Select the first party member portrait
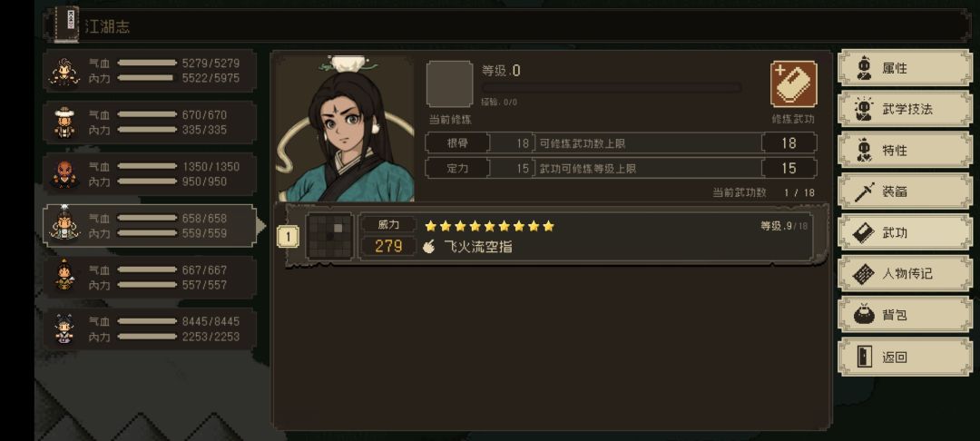 pyautogui.click(x=64, y=71)
